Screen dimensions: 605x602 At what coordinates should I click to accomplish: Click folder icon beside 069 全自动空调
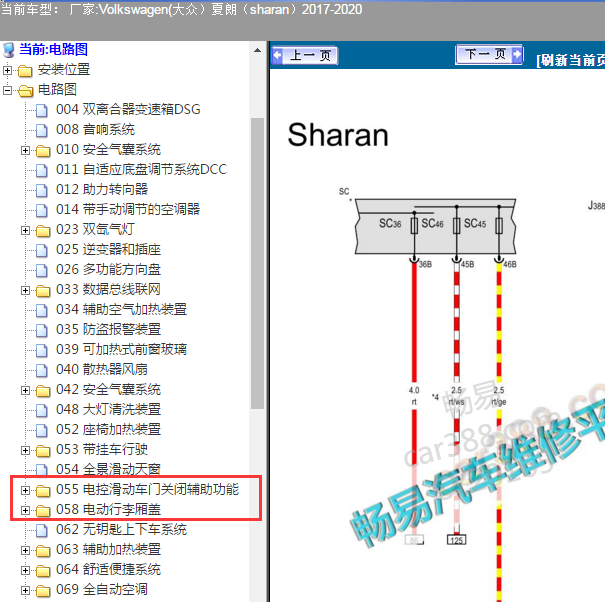coord(43,591)
